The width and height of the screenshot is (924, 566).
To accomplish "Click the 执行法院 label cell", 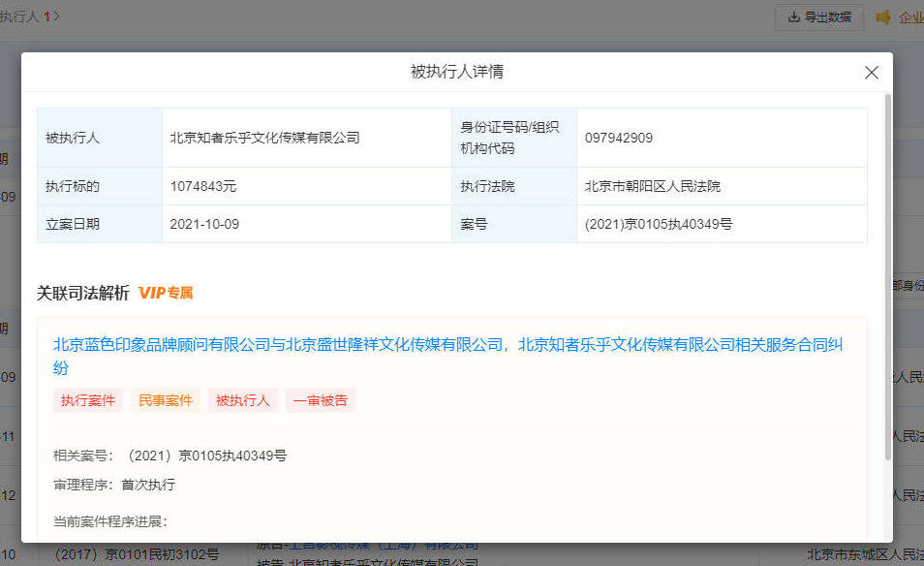I will click(514, 186).
